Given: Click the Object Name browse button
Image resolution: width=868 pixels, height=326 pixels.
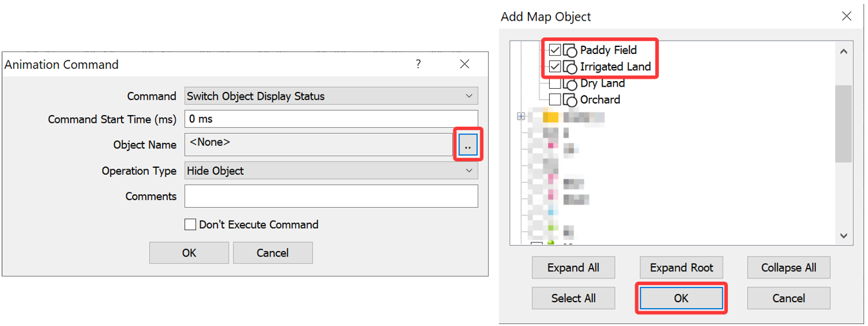Looking at the screenshot, I should 467,145.
